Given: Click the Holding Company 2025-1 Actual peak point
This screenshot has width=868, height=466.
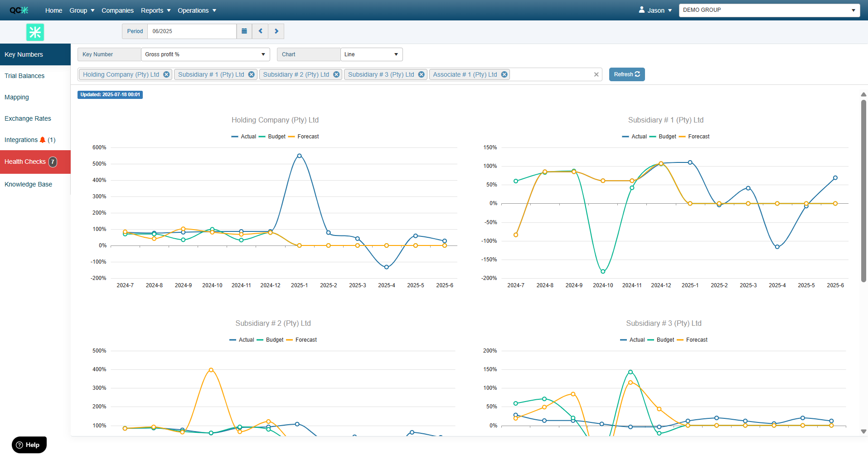Looking at the screenshot, I should (x=299, y=156).
